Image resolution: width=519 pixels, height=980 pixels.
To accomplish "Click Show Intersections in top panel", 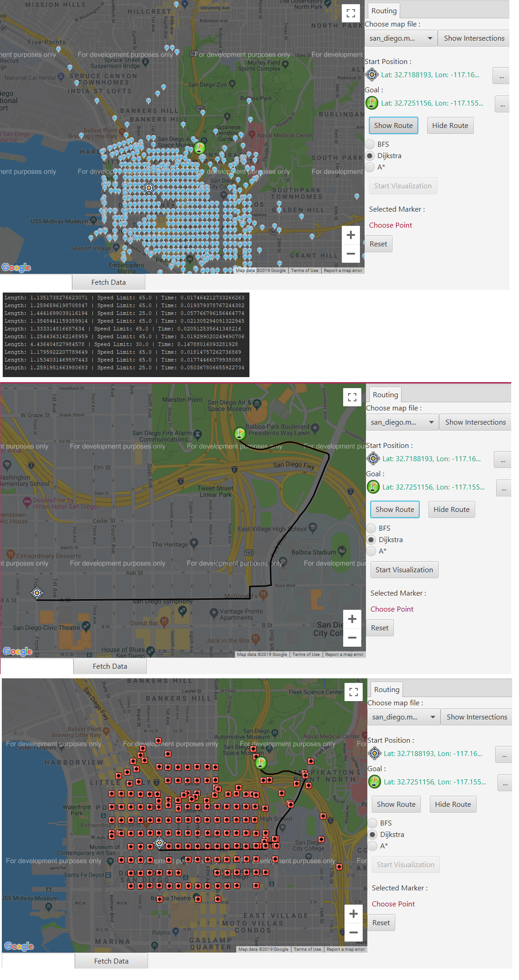I will click(x=474, y=38).
